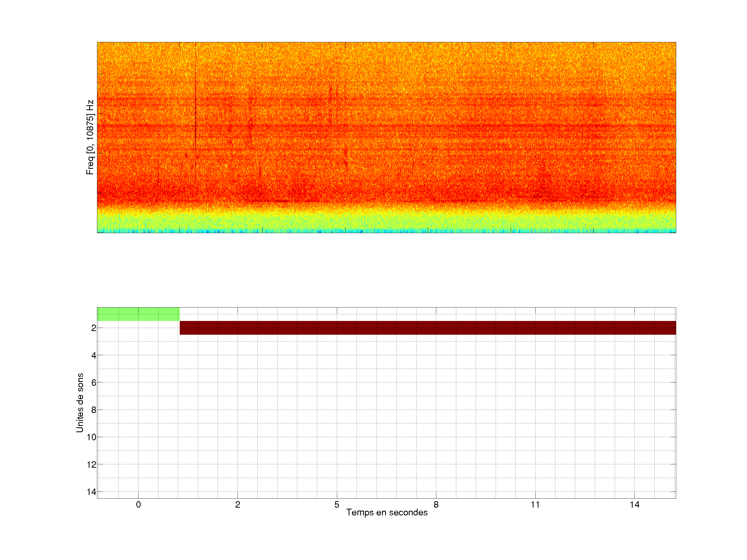Click the 'Unites de sons' axis label

click(x=80, y=403)
